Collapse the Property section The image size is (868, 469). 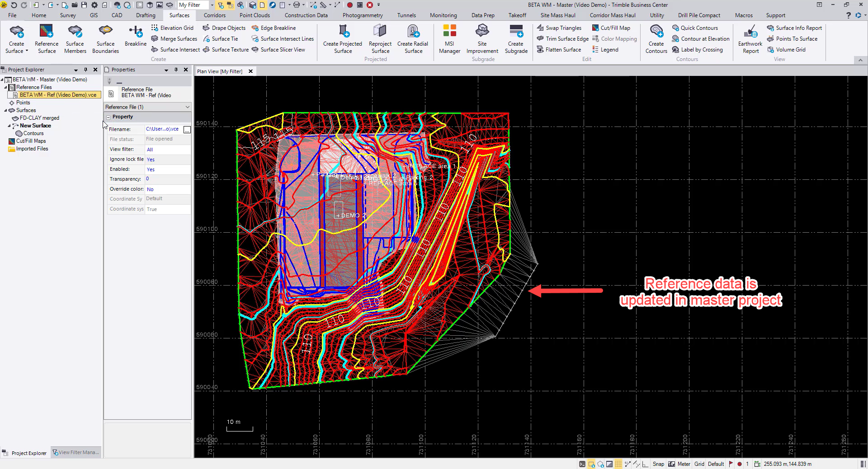tap(108, 117)
